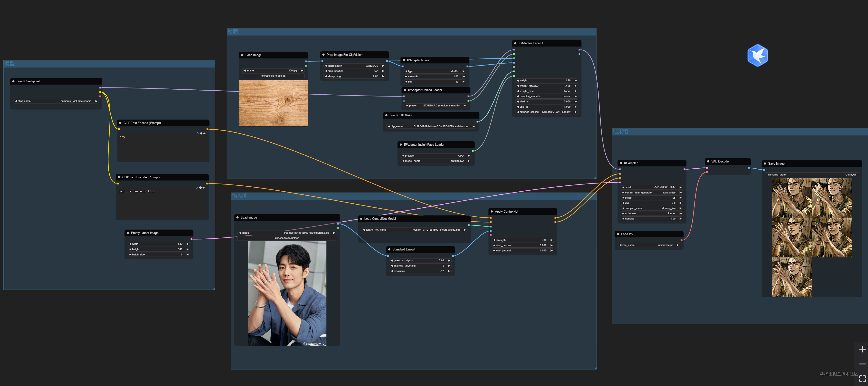
Task: Open gear icon in the 'boy' prompt box
Action: click(201, 133)
